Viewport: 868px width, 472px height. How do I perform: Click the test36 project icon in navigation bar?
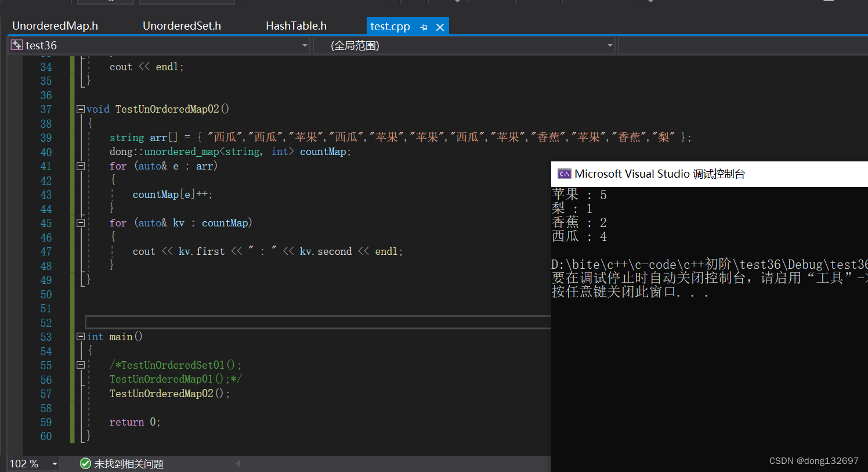tap(17, 45)
